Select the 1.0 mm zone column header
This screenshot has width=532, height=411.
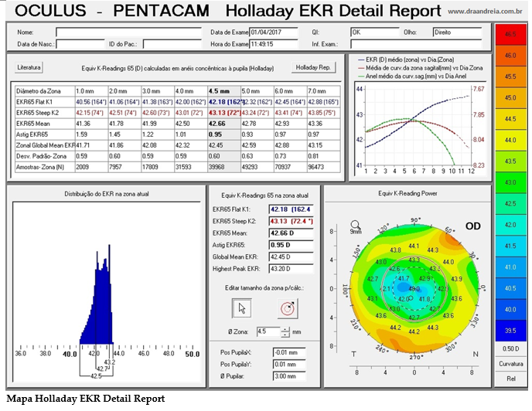(x=91, y=91)
